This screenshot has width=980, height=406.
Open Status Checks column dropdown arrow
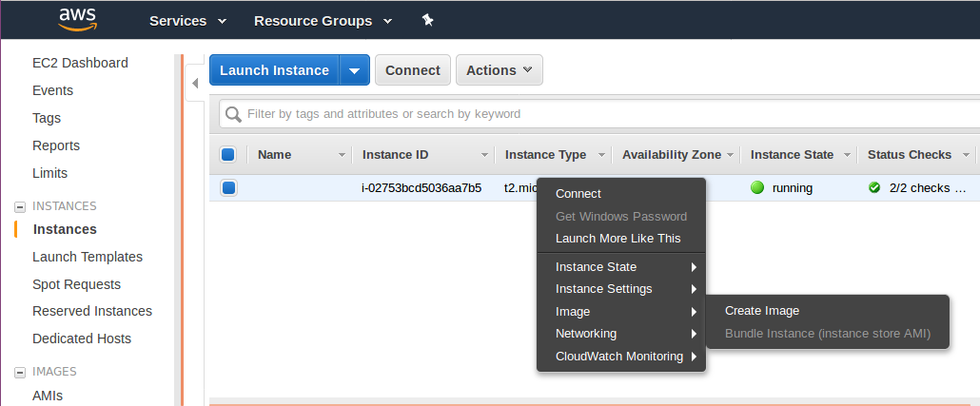pyautogui.click(x=966, y=155)
